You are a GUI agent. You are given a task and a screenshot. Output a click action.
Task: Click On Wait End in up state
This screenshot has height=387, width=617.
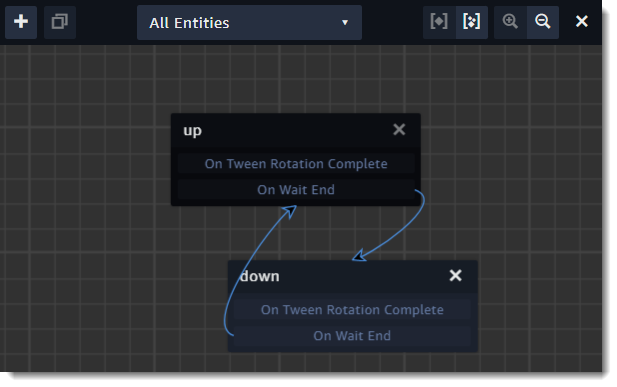(x=296, y=190)
